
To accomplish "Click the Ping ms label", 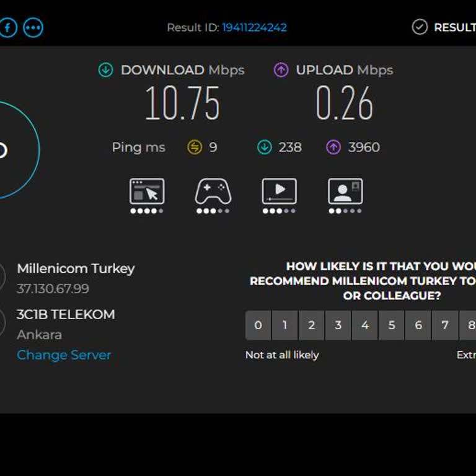I will coord(138,148).
